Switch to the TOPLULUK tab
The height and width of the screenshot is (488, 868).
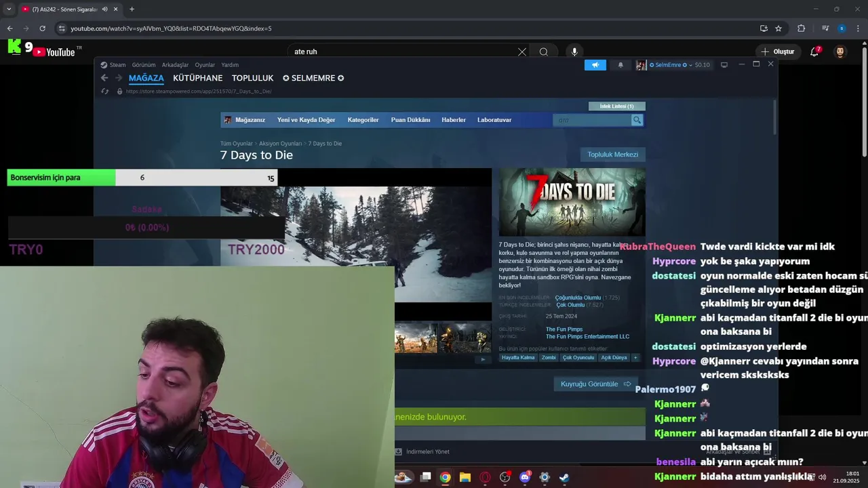(252, 78)
